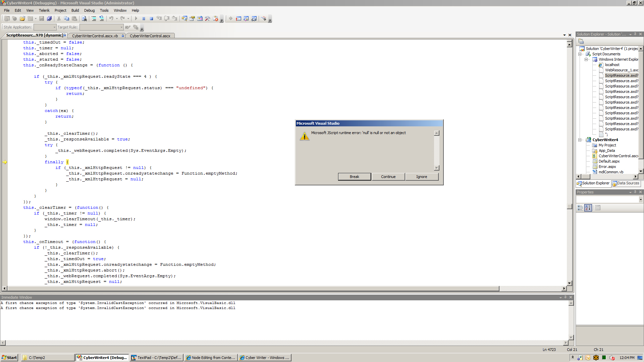Toggle Alphabetical sorting in Properties panel
Image resolution: width=644 pixels, height=362 pixels.
pos(588,208)
